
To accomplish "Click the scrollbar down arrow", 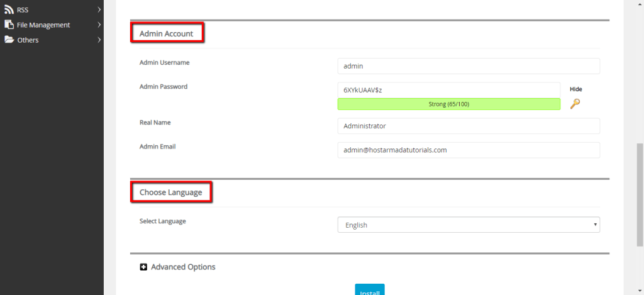I will pos(640,291).
